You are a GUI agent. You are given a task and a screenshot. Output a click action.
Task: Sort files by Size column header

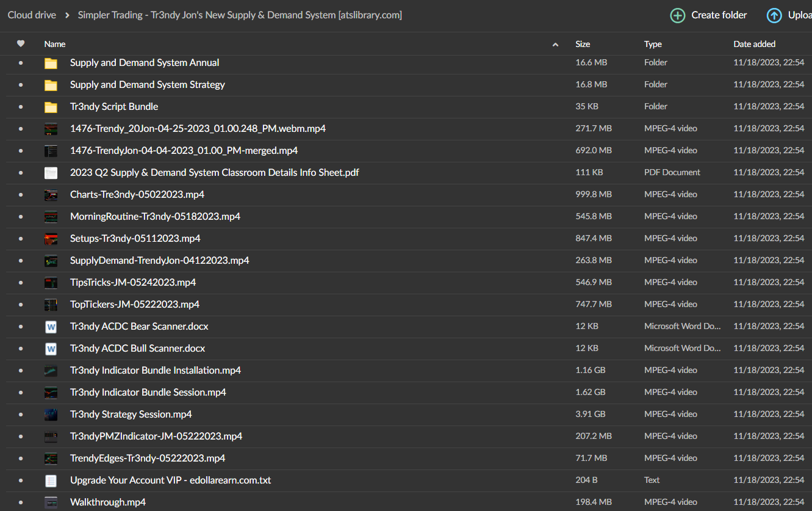[x=583, y=44]
